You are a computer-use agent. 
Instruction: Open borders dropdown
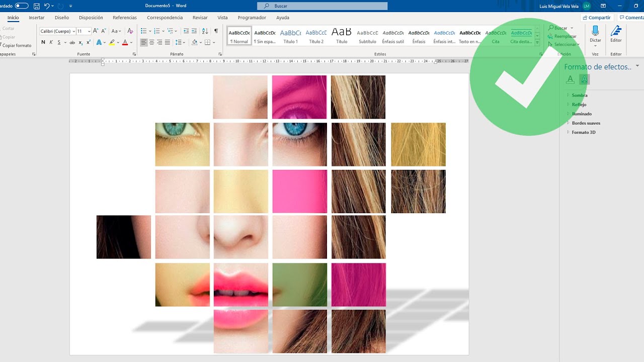pos(213,42)
